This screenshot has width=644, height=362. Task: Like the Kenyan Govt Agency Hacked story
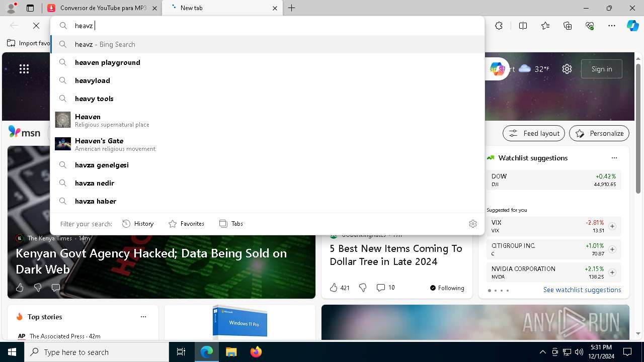tap(20, 288)
